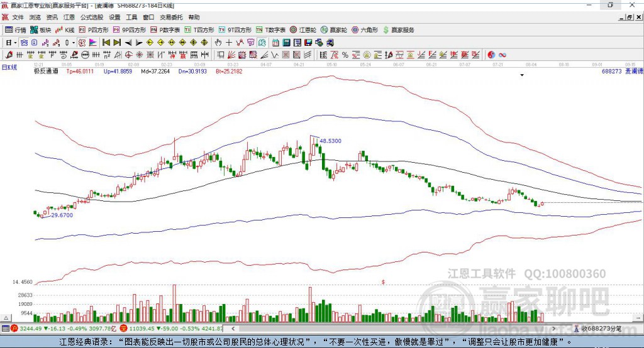Click the grid icon in status bar
The image size is (644, 348).
5,329
